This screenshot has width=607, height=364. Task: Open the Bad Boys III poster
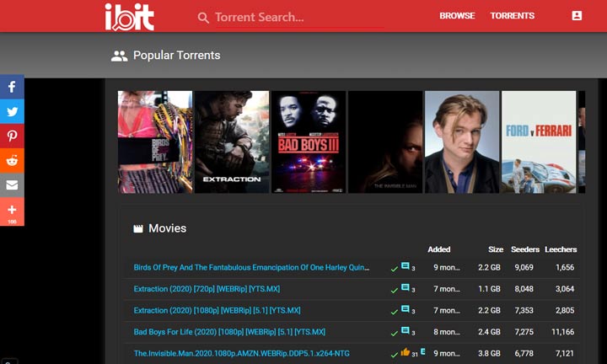[x=309, y=142]
